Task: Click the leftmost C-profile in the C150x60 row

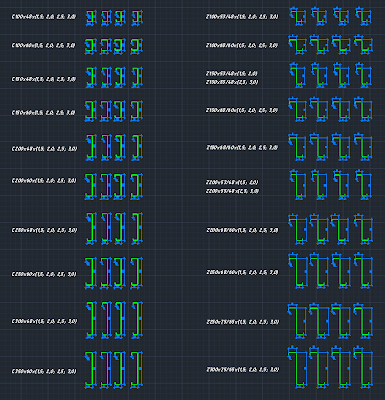Action: point(91,111)
